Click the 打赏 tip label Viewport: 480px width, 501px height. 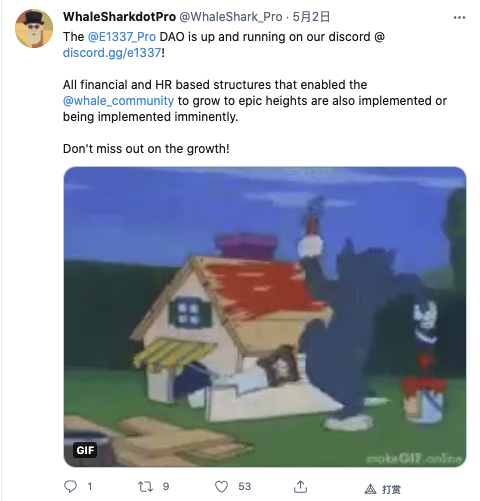tap(391, 489)
